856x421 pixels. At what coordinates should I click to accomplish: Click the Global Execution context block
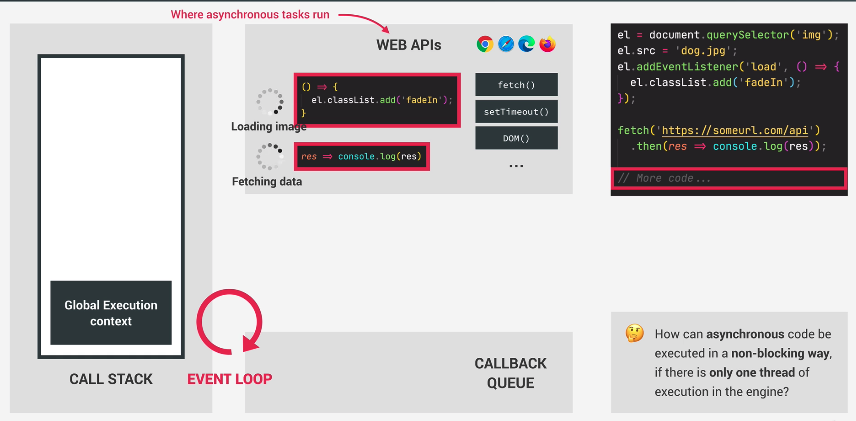111,313
